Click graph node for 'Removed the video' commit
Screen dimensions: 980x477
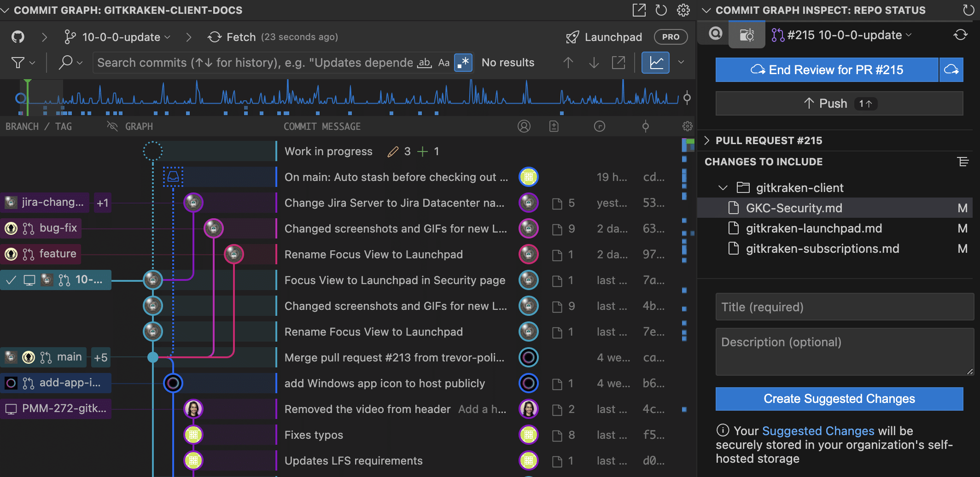193,409
